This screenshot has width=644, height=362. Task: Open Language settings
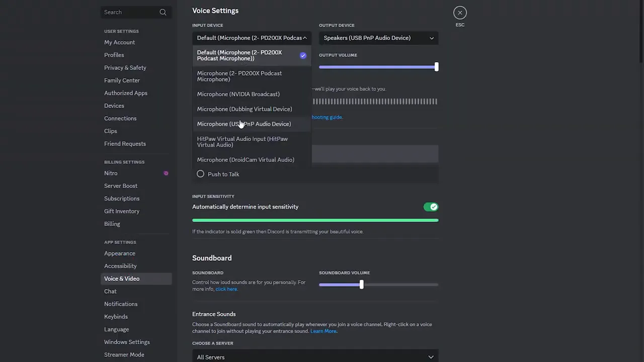pos(136,329)
